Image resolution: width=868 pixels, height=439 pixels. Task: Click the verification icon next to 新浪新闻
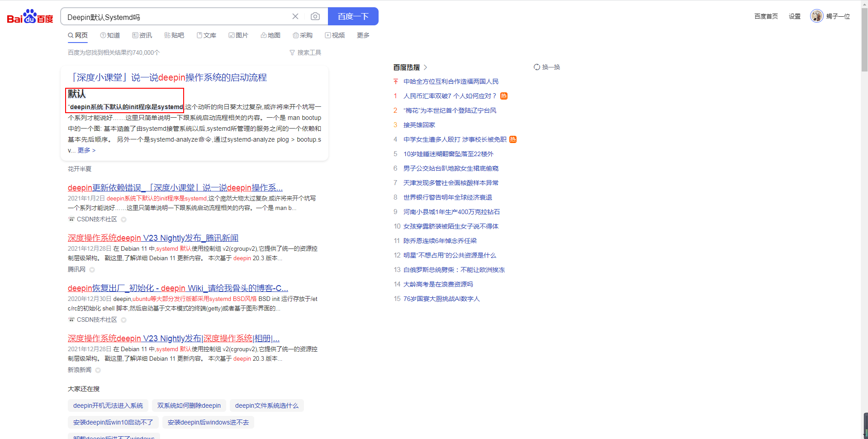98,370
